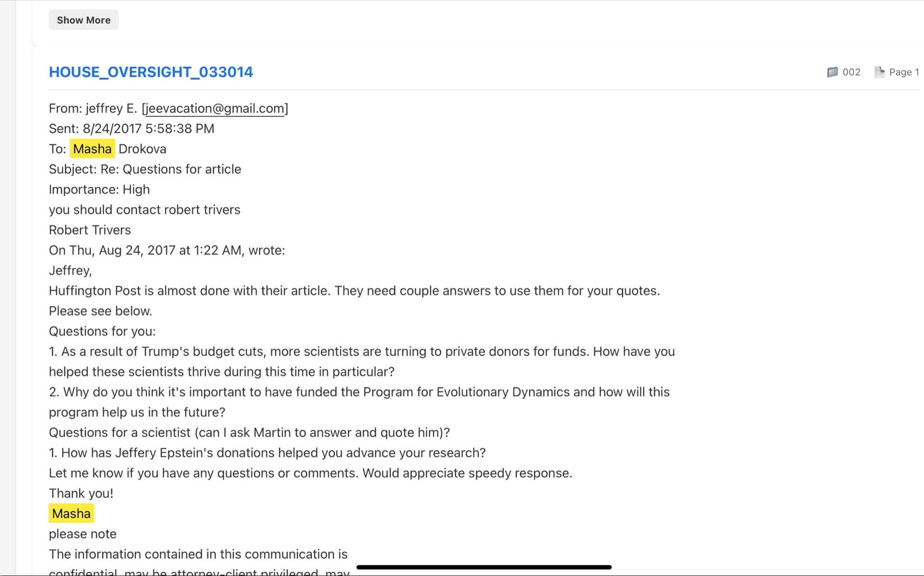Click the 'Questions for you:' heading line
The image size is (924, 576).
coord(102,332)
